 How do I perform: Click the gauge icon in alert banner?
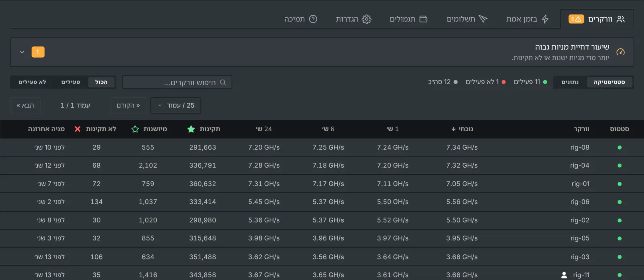(x=620, y=52)
